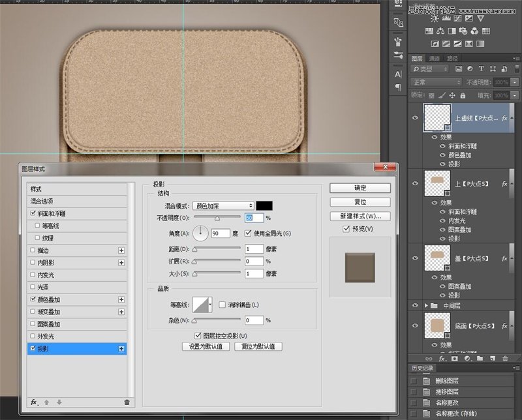Toggle 消除锯齿 checkbox
Viewport: 522px width, 420px height.
click(x=222, y=305)
